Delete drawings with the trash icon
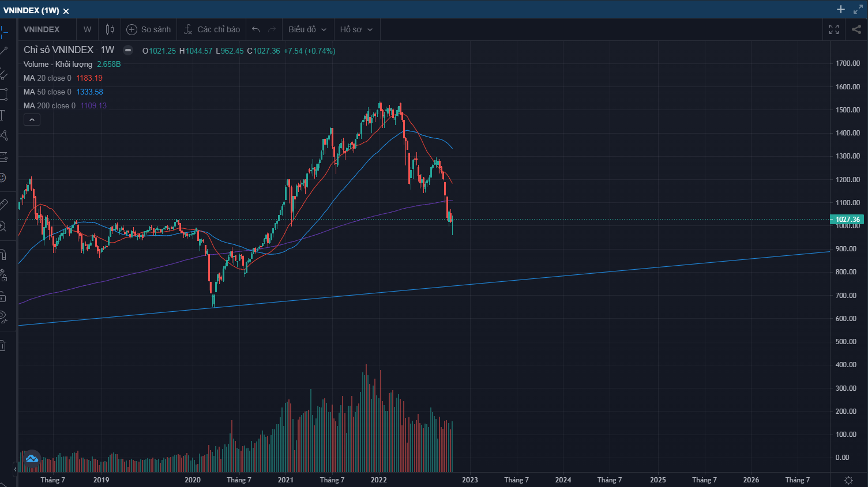 (3, 346)
